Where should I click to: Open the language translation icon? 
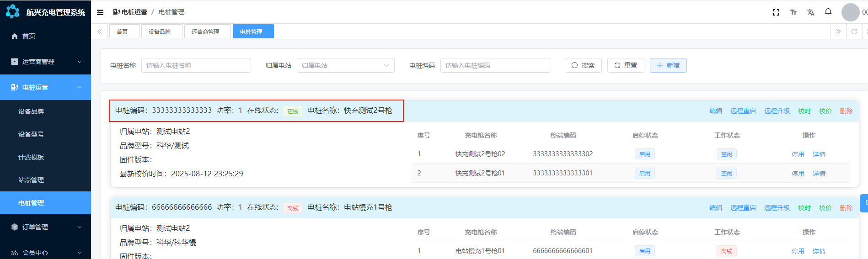[810, 12]
